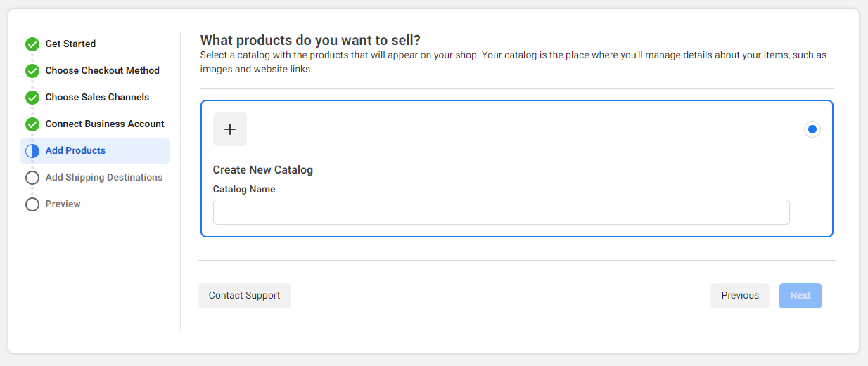Click the Contact Support button
The width and height of the screenshot is (868, 366).
tap(244, 296)
